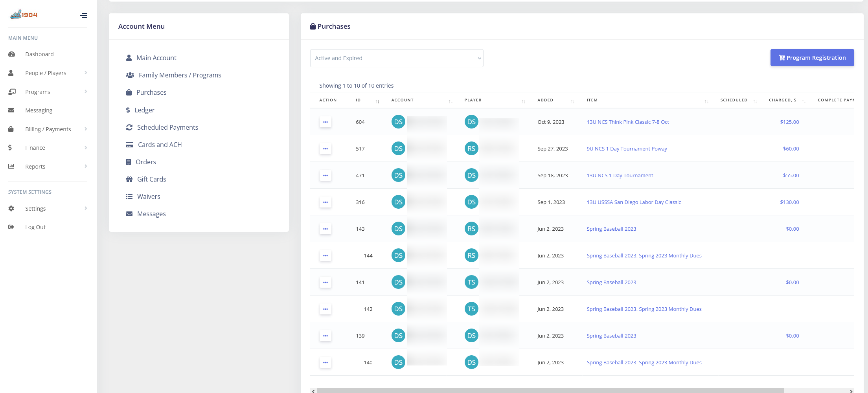Click scrollbar right arrow under table

[x=851, y=391]
